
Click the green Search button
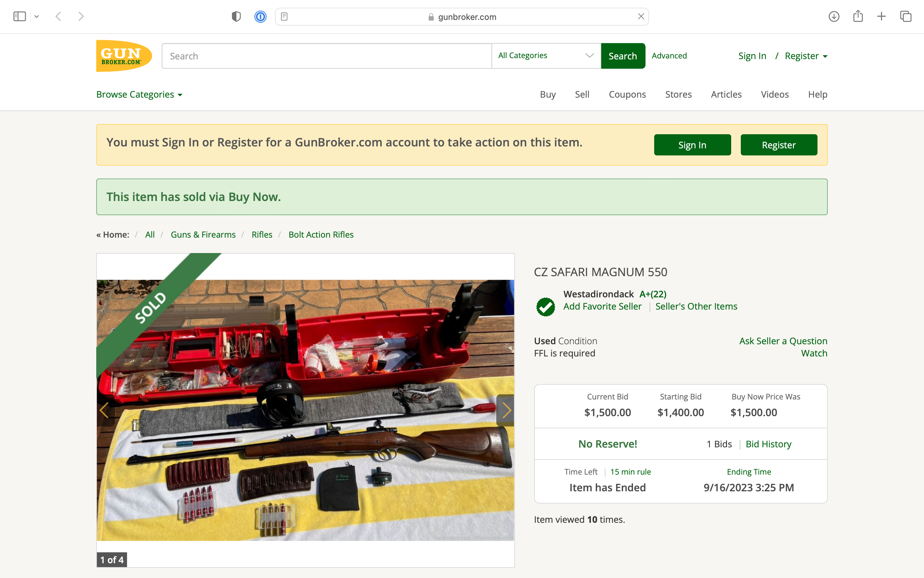point(623,56)
